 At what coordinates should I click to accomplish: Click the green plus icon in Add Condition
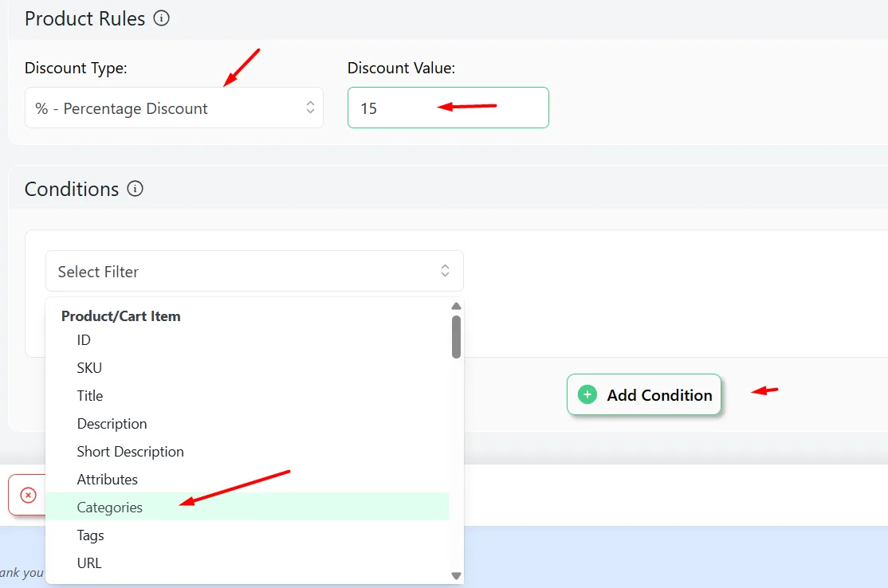587,394
